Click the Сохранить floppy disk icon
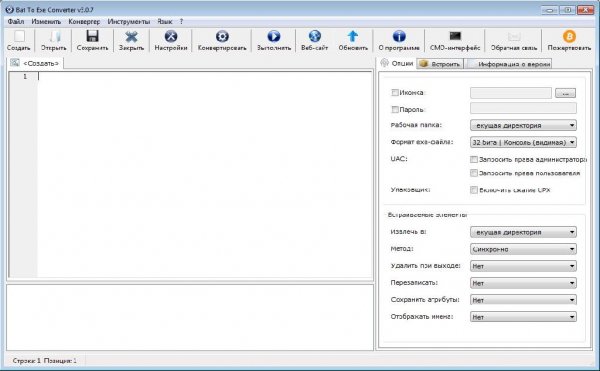The height and width of the screenshot is (371, 600). [x=92, y=36]
